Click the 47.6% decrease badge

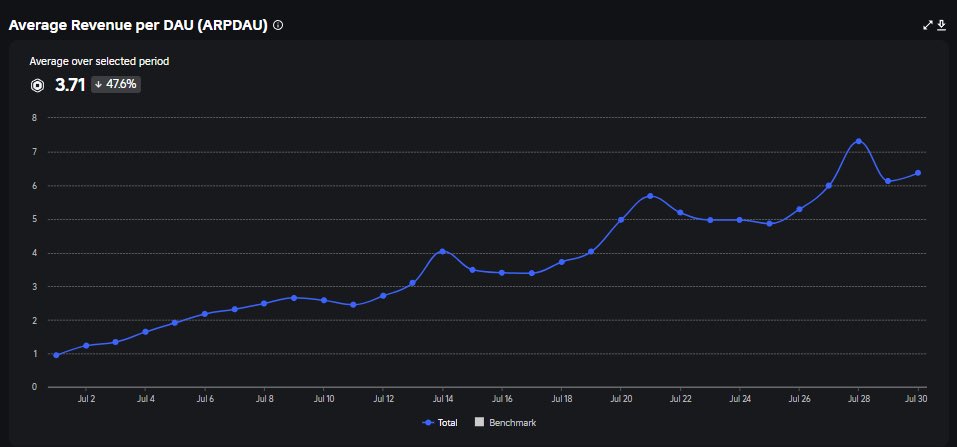click(116, 85)
